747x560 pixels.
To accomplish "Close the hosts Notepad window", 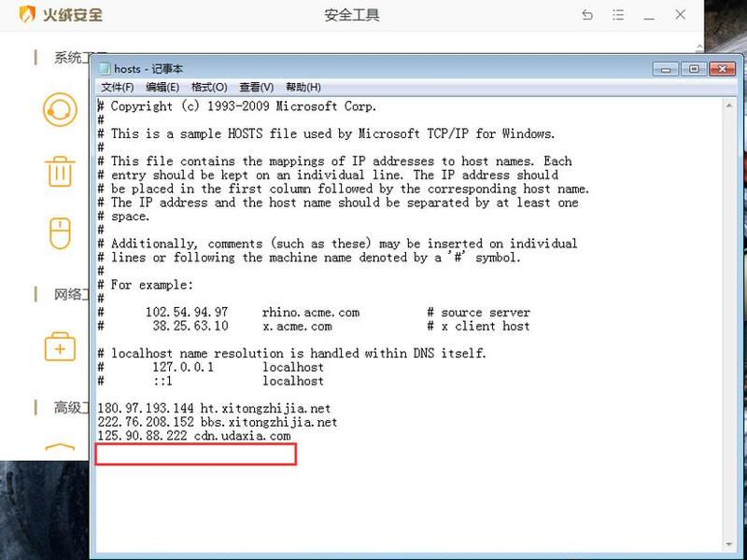I will coord(722,69).
